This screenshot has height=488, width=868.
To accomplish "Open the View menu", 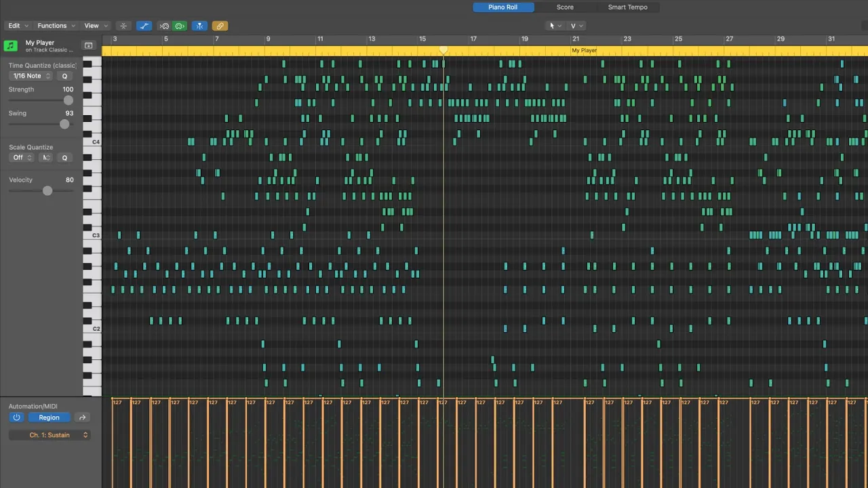I will tap(95, 26).
